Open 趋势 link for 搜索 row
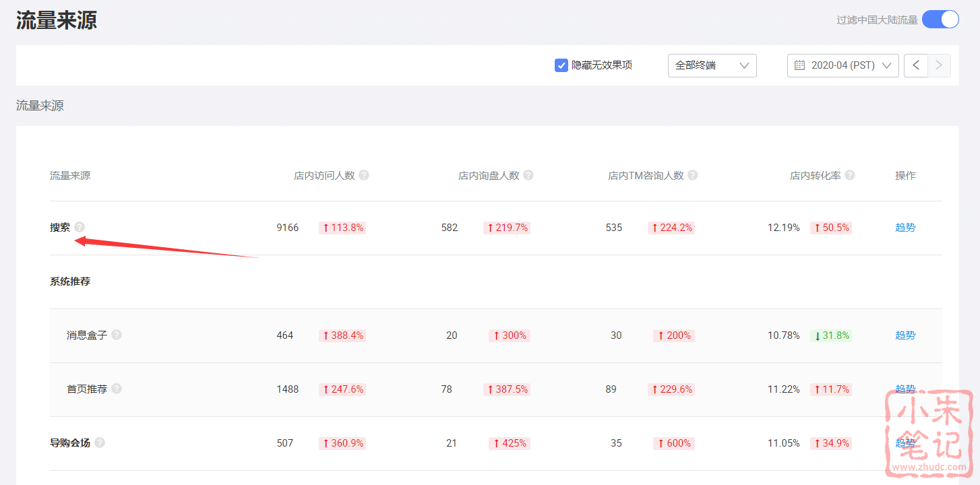980x485 pixels. [905, 228]
